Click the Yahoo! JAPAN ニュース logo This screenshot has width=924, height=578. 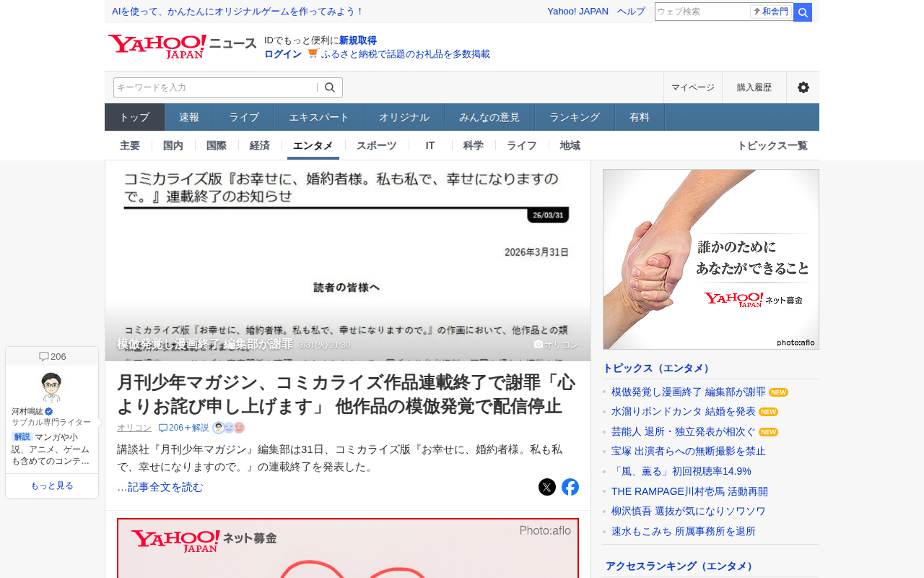click(x=182, y=46)
